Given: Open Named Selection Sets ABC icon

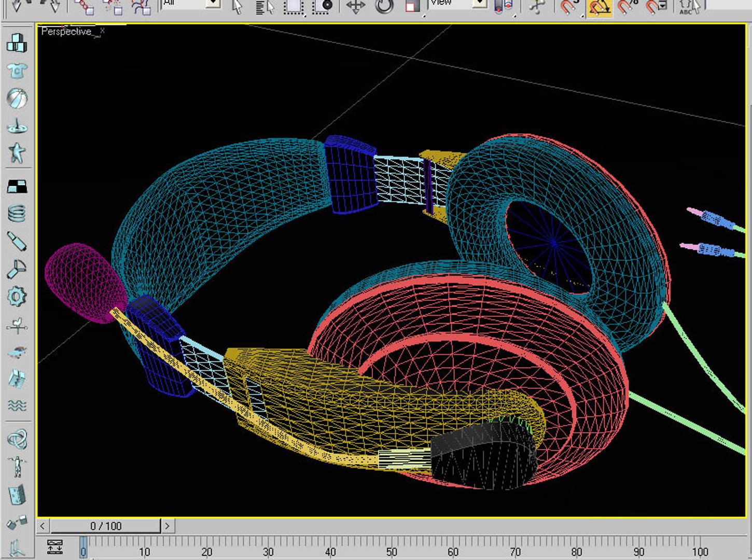Looking at the screenshot, I should coord(689,6).
